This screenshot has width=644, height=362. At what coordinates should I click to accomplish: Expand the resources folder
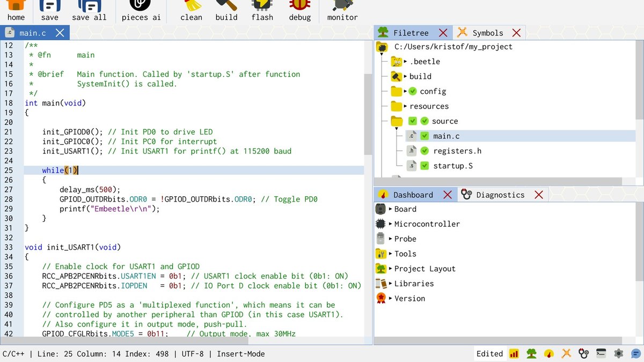coord(405,106)
